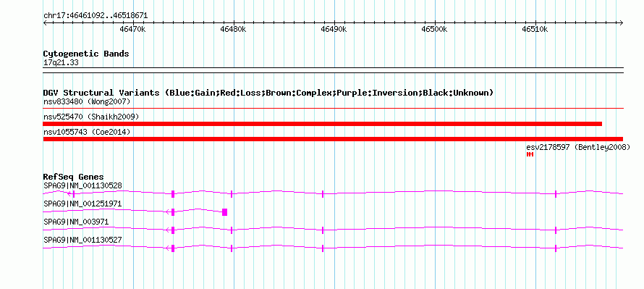Click the SPAG9|NM_001130527 transcript label

pyautogui.click(x=82, y=240)
